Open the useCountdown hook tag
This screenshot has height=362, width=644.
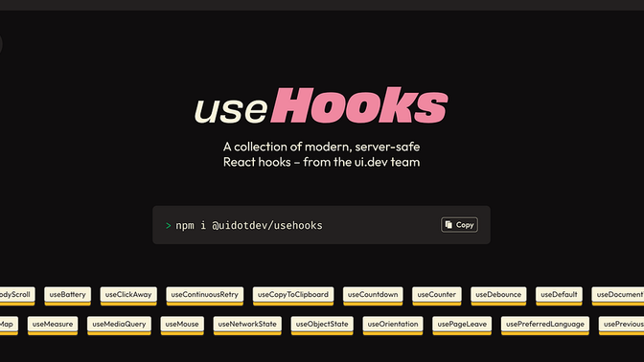tap(373, 296)
